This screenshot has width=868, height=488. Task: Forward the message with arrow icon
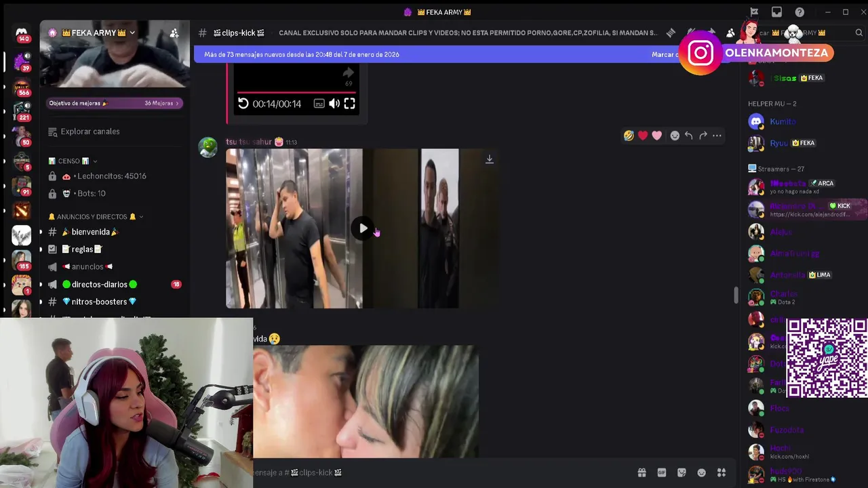[x=703, y=136]
